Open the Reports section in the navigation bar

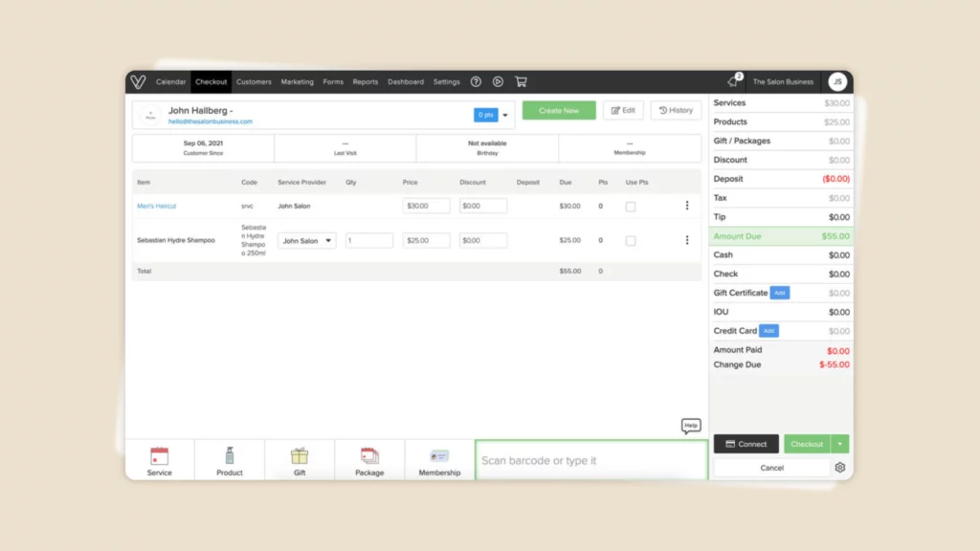pos(365,81)
